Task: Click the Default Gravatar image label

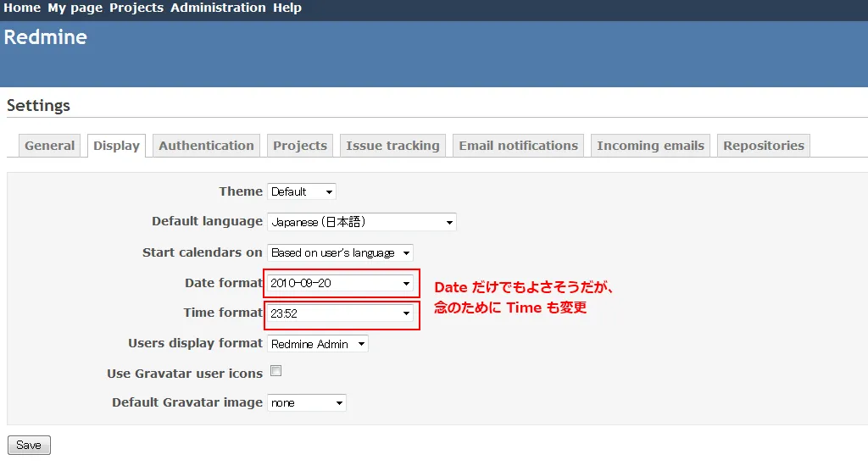Action: pos(187,402)
